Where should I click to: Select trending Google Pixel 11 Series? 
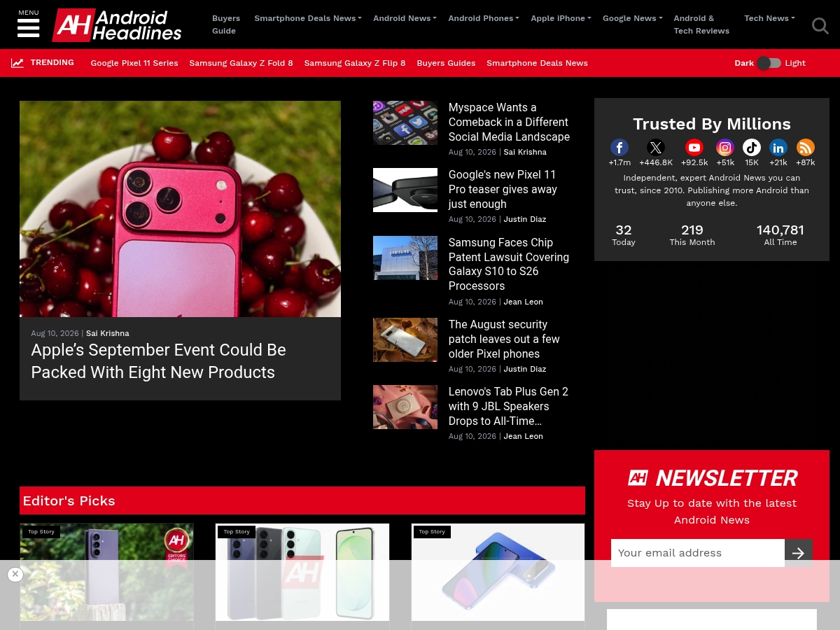[x=134, y=63]
